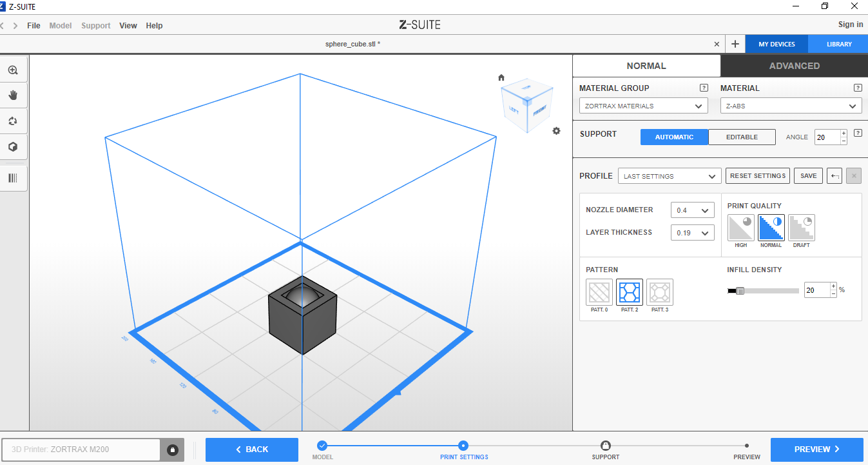Open the Material Z-ABS dropdown
Screen dimensions: 868x465
tap(791, 106)
